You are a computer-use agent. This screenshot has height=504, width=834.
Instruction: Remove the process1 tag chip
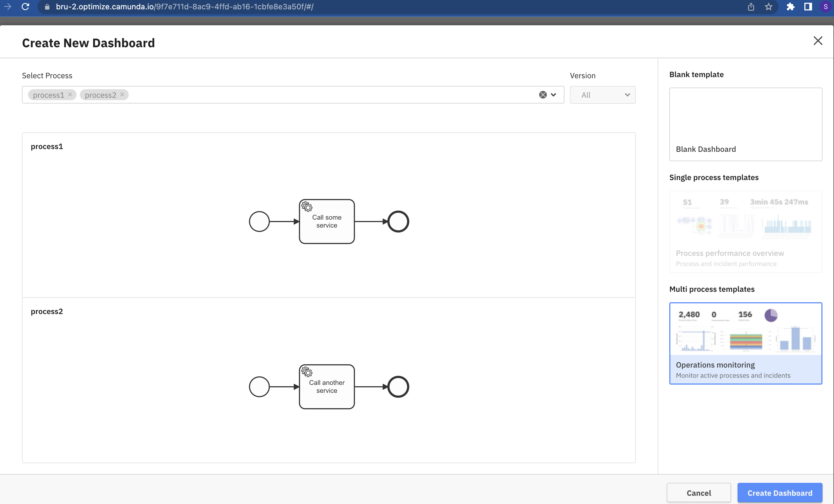(x=70, y=95)
